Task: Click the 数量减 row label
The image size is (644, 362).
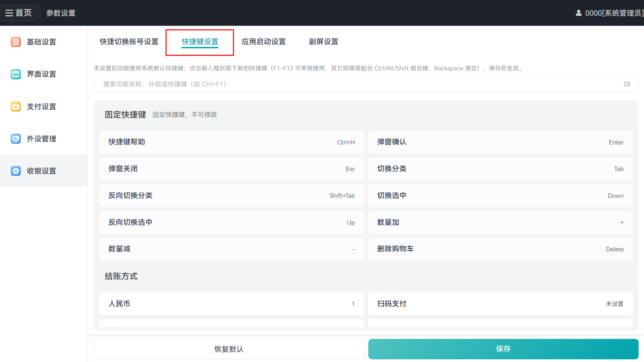Action: coord(119,249)
